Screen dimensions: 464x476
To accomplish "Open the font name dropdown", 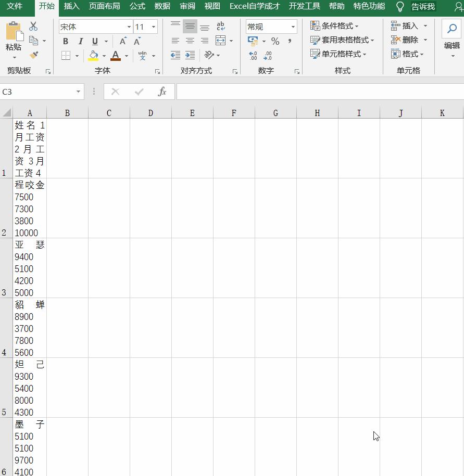I will point(129,26).
